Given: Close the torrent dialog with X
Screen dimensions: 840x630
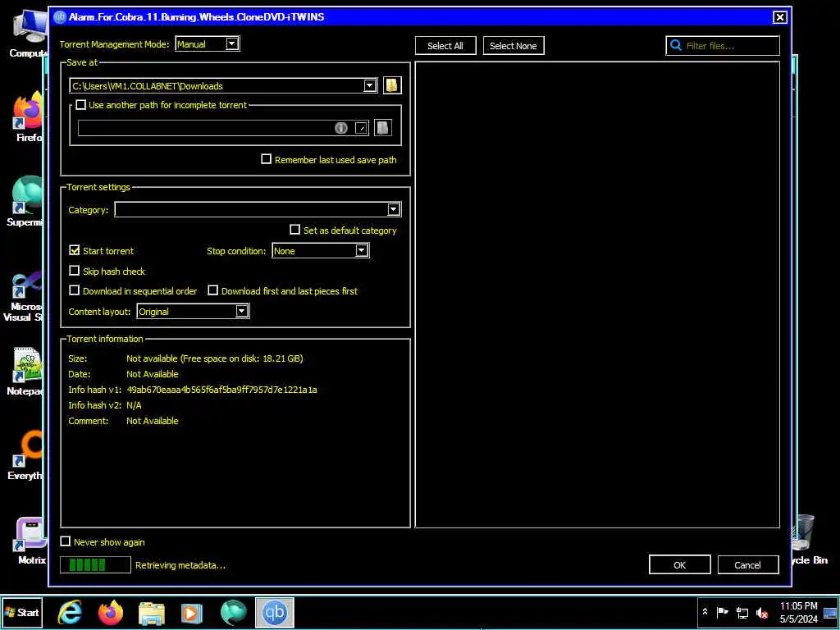Looking at the screenshot, I should click(779, 17).
